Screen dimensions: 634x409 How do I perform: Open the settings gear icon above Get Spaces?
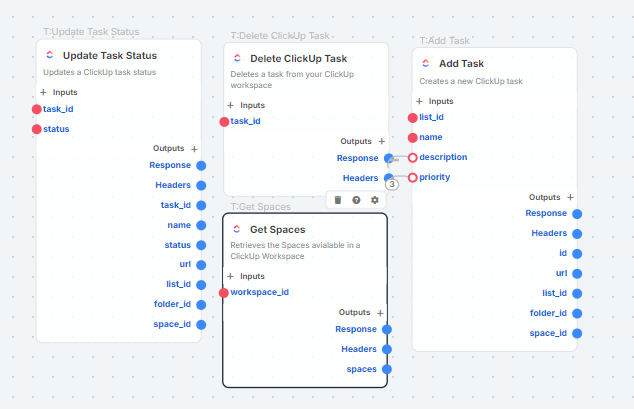pyautogui.click(x=375, y=200)
